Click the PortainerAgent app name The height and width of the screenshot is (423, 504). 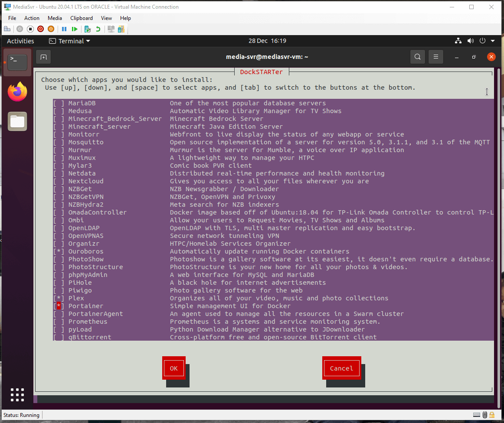(x=95, y=314)
